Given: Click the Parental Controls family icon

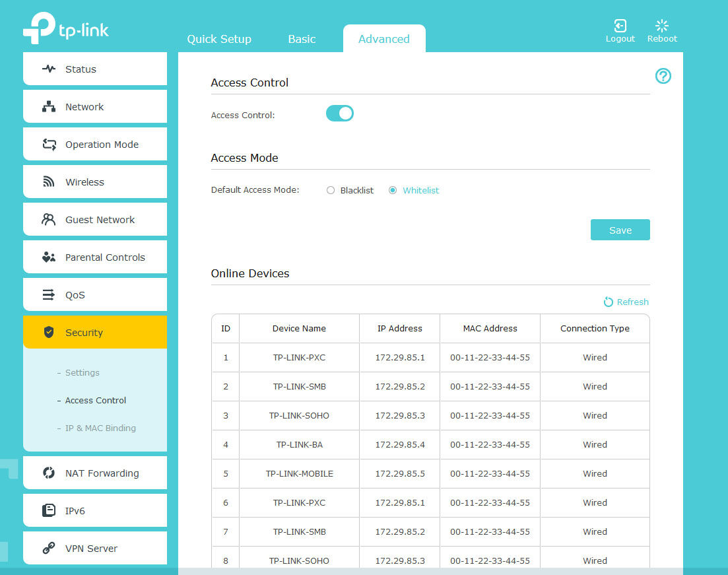Looking at the screenshot, I should click(x=49, y=257).
